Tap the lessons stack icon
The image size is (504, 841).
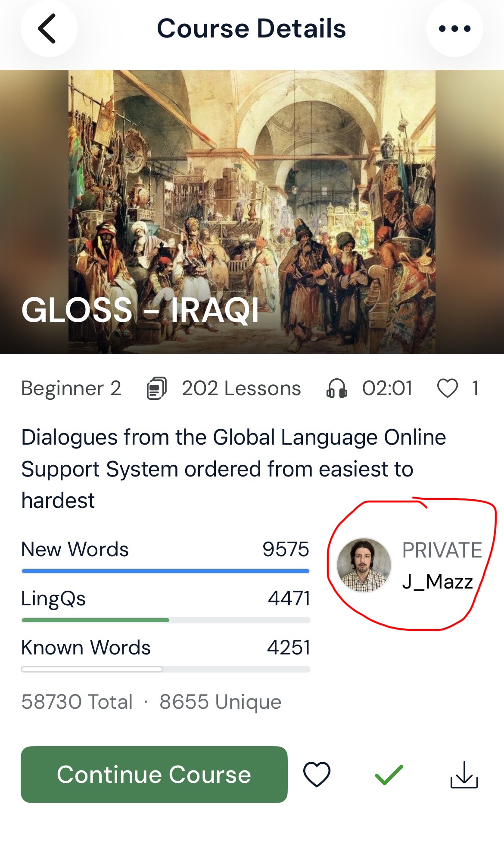click(157, 388)
